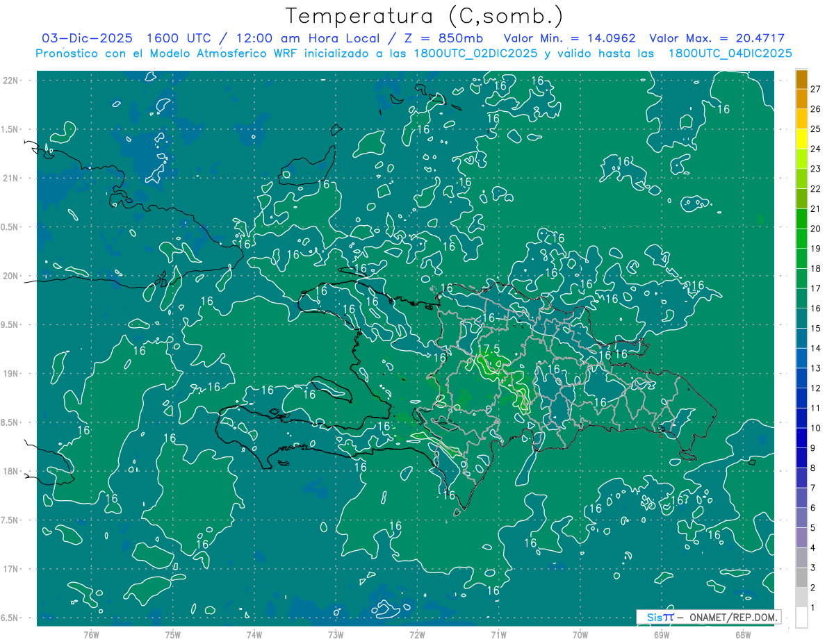
Task: Click the legend value '12'
Action: (815, 388)
